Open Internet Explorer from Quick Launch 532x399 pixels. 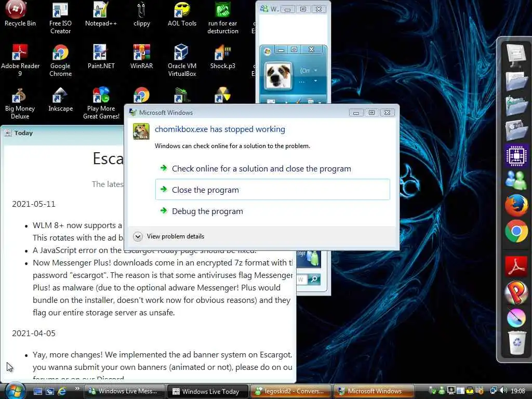coord(62,392)
